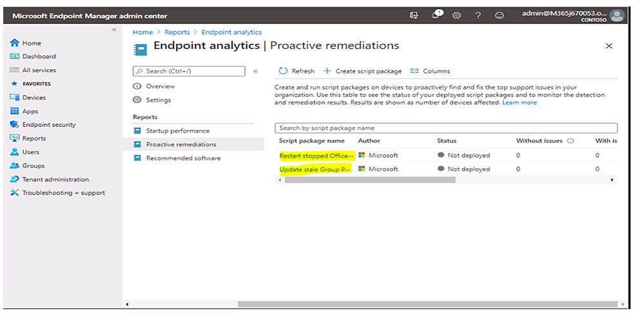Click the Refresh button label
Viewport: 644px width, 315px height.
coord(303,71)
